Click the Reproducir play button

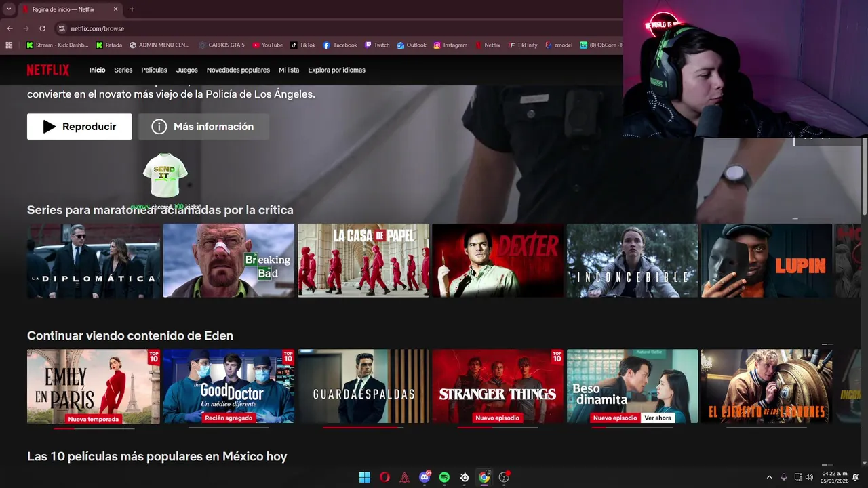coord(79,127)
